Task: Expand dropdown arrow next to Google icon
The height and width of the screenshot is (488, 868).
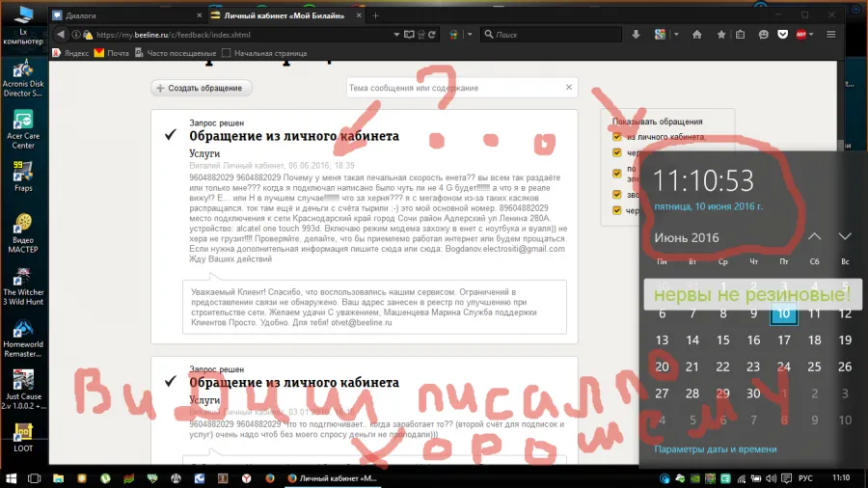Action: [676, 35]
